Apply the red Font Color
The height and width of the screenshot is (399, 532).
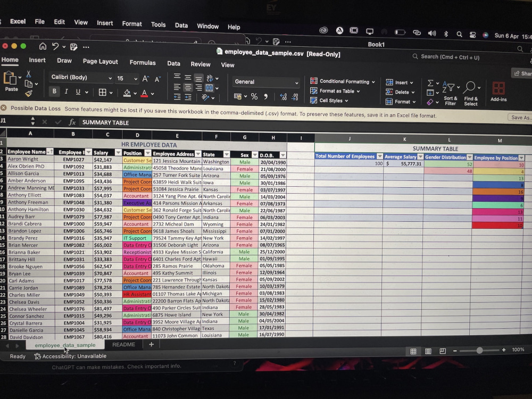(x=144, y=93)
